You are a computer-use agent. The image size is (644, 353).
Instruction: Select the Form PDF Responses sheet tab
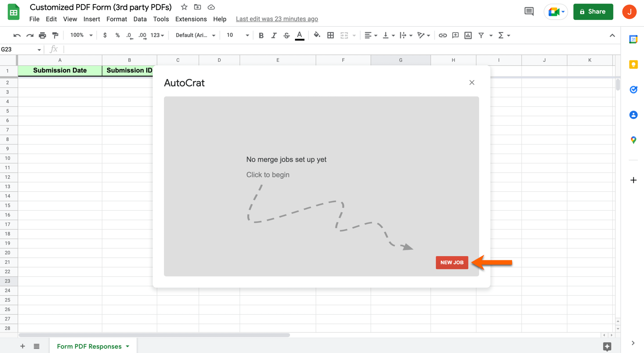point(93,346)
